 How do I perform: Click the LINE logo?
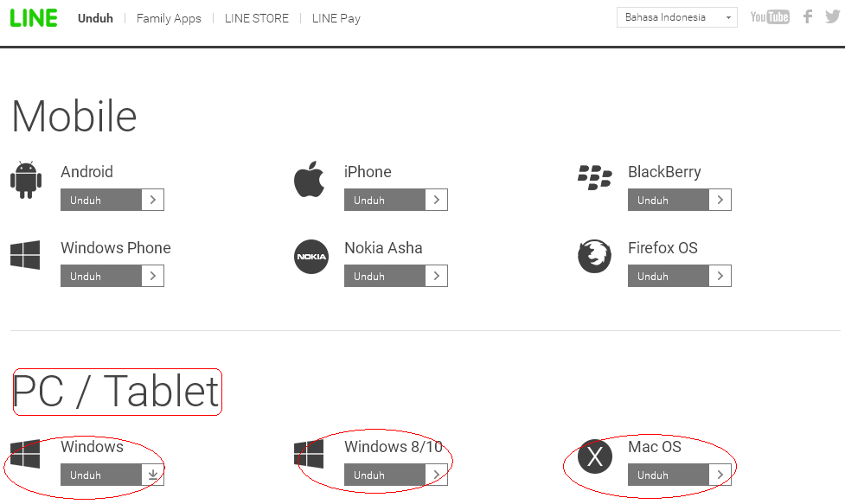tap(34, 17)
